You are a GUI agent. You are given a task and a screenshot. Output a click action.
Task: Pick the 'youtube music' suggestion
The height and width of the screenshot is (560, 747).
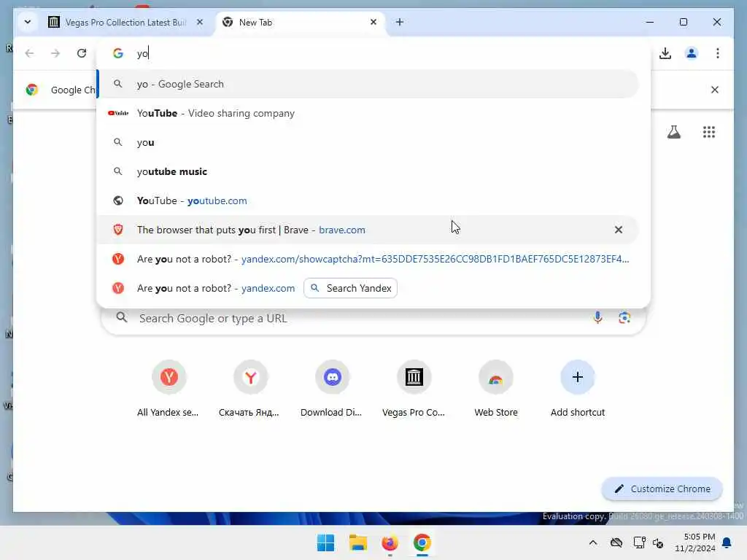pos(368,171)
